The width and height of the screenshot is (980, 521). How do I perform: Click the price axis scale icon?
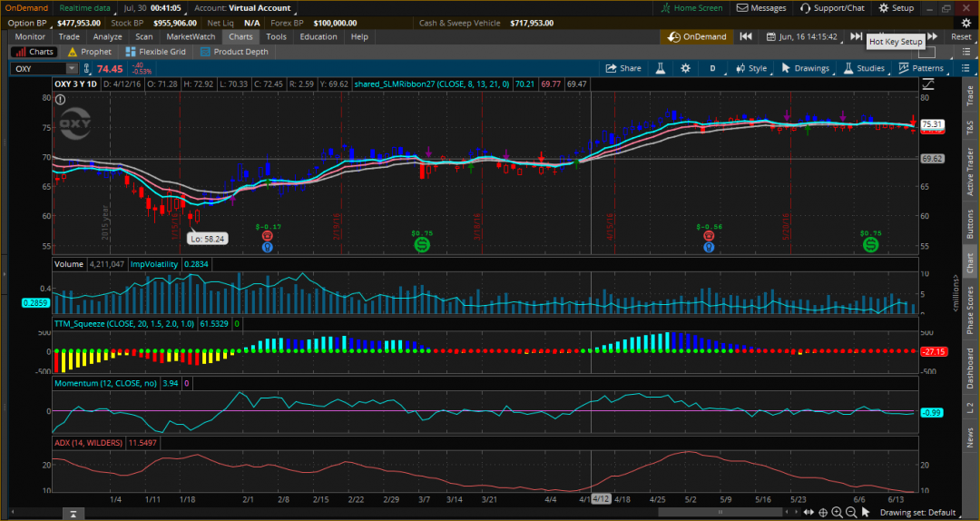click(x=927, y=84)
